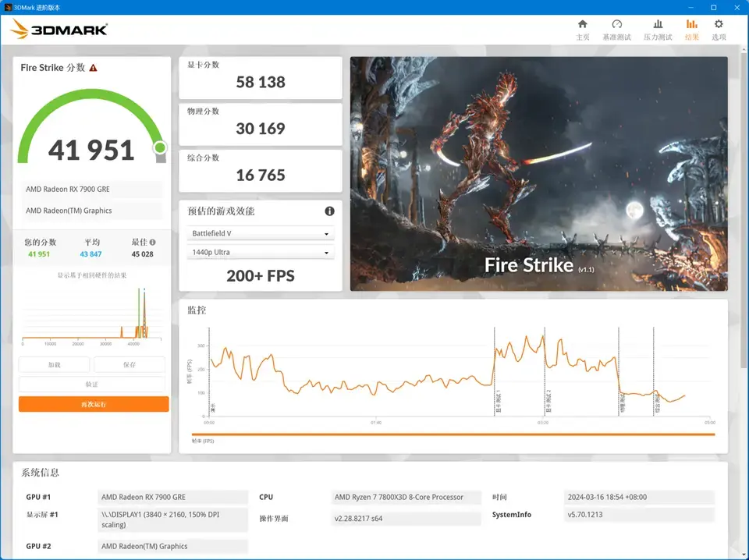
Task: Open the Benchmarks tab (基准测试) gauge icon
Action: 616,24
